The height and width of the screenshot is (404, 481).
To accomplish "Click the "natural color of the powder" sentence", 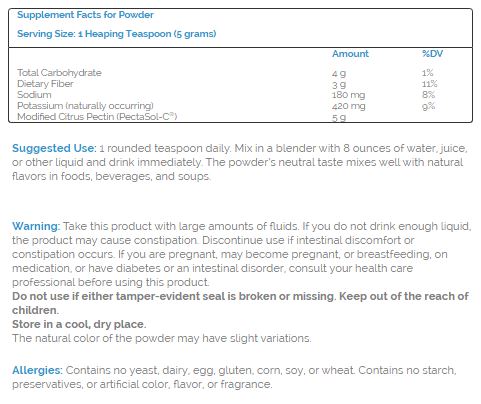I will point(162,338).
